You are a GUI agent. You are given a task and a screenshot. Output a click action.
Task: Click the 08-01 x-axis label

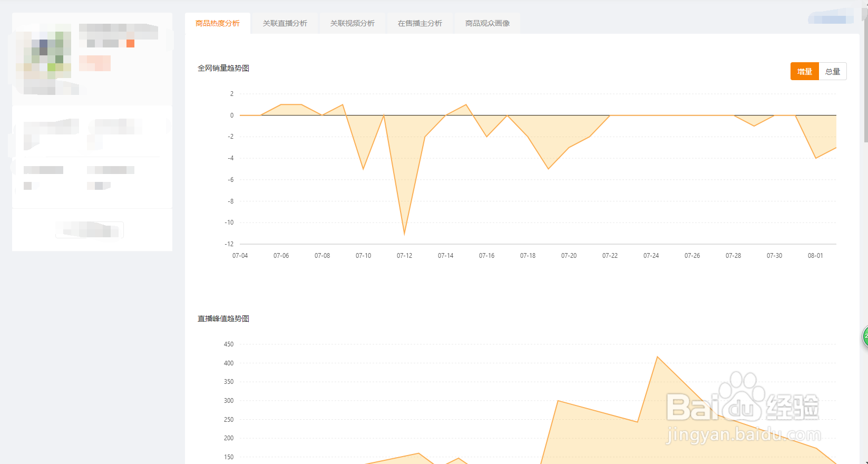point(815,256)
